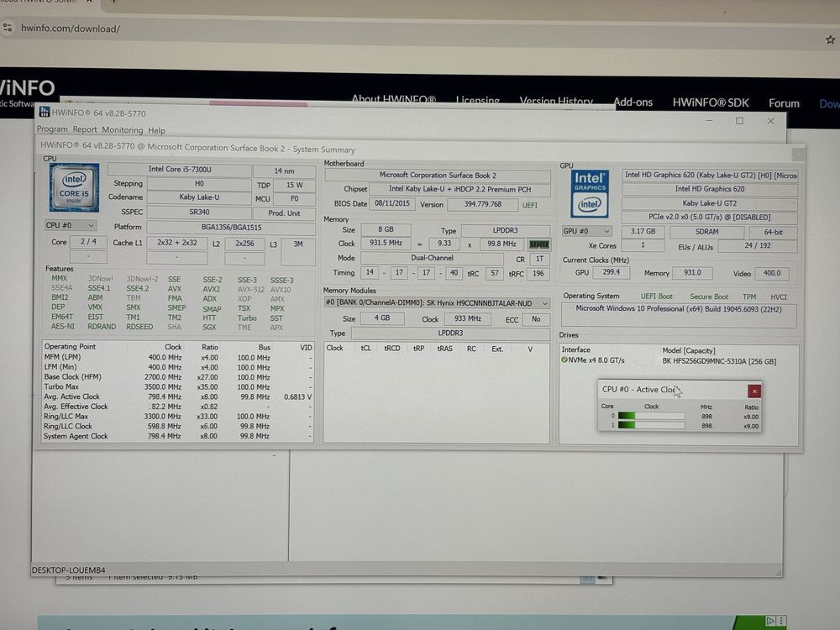Screen dimensions: 840x630
Task: Click the memory clock 931.5 MHz value
Action: click(386, 244)
